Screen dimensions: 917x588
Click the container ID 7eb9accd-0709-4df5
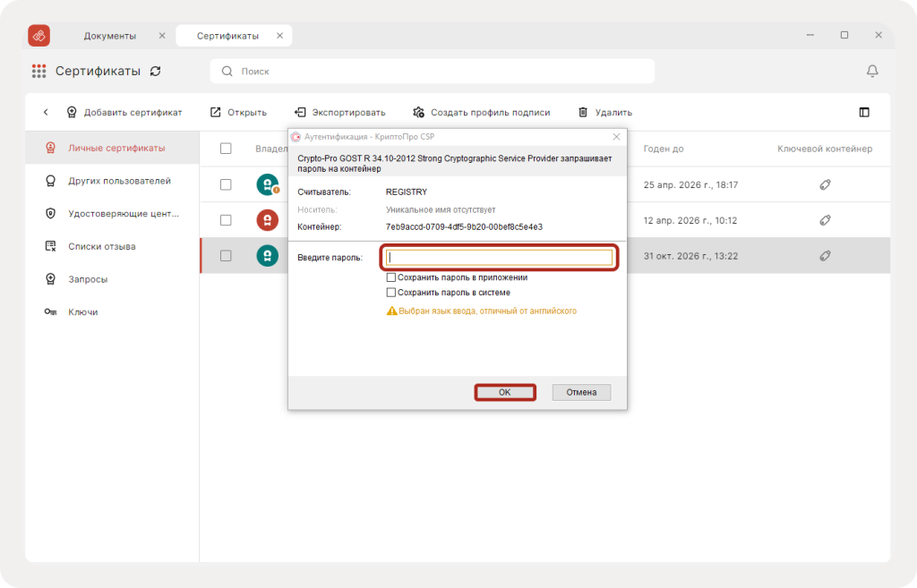464,226
